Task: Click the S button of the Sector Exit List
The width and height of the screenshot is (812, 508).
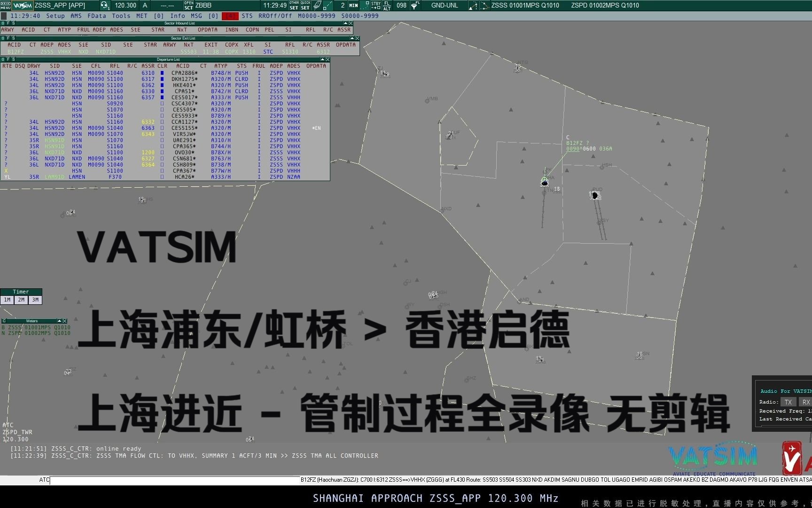Action: click(x=13, y=39)
